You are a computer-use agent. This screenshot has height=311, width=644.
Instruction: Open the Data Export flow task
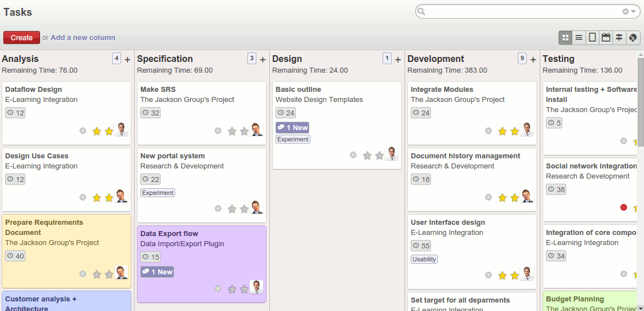169,234
